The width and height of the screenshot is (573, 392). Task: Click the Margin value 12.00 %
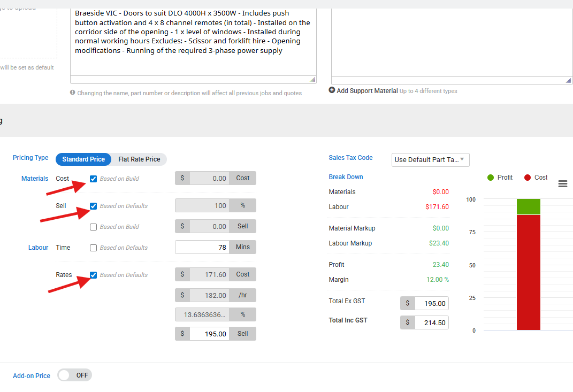click(438, 280)
